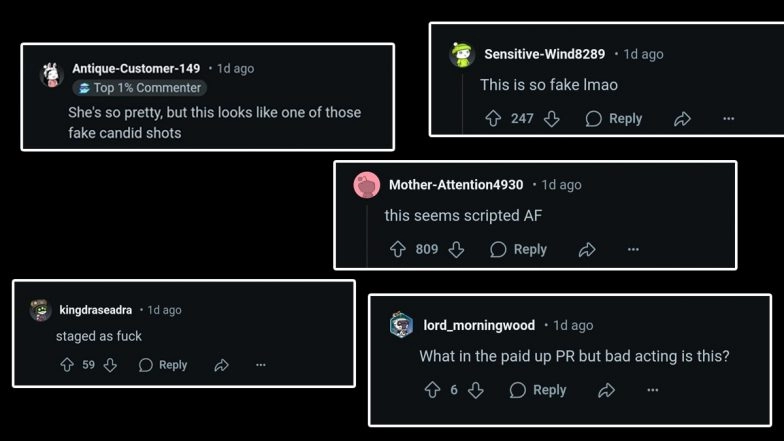Open more options on Mother-Attention4930's comment

633,250
